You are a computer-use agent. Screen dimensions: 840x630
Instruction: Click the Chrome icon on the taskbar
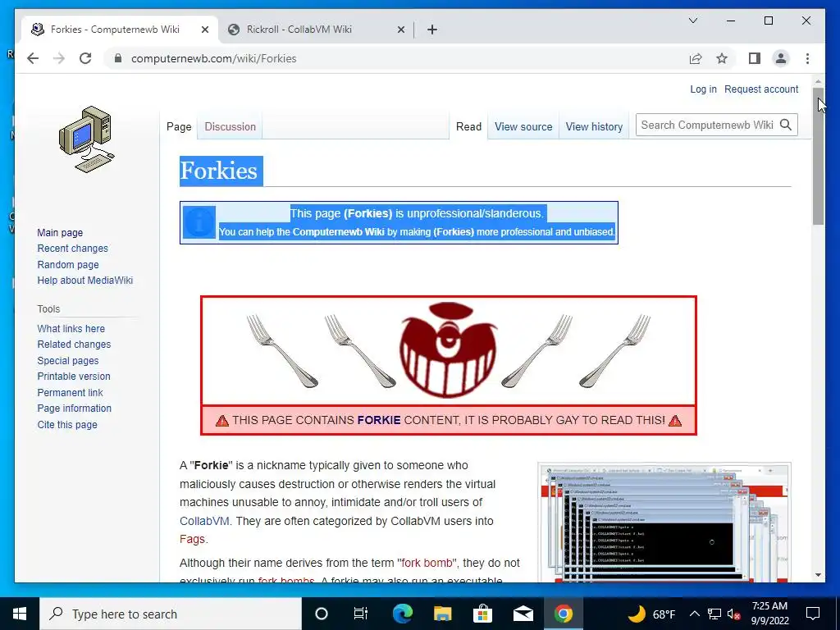click(x=563, y=614)
